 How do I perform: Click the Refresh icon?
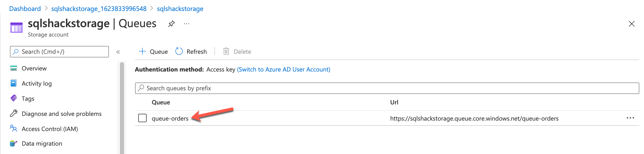pos(179,51)
